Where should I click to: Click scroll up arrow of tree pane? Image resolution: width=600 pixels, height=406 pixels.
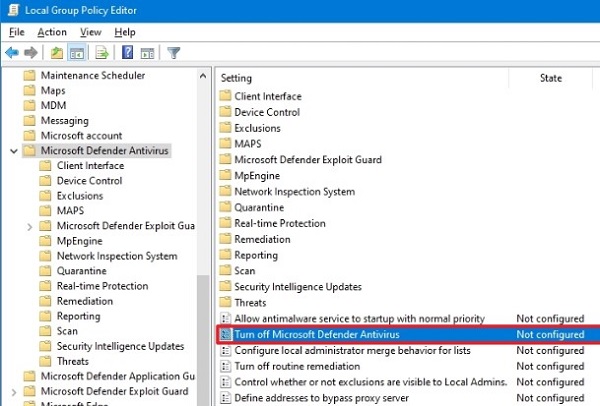pos(203,76)
